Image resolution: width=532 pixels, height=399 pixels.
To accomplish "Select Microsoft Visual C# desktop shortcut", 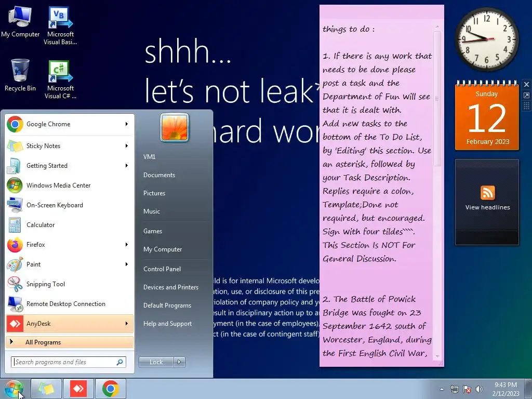I will (x=60, y=79).
